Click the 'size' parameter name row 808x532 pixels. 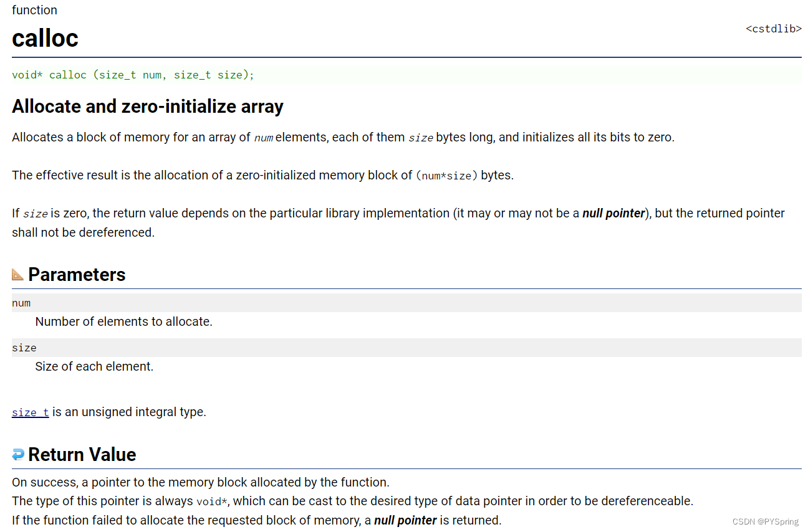406,348
